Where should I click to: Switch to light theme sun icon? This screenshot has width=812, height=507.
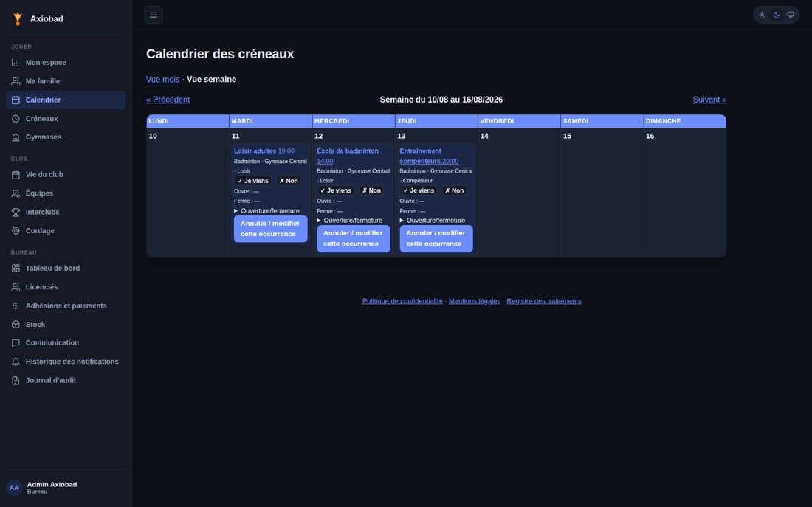763,15
